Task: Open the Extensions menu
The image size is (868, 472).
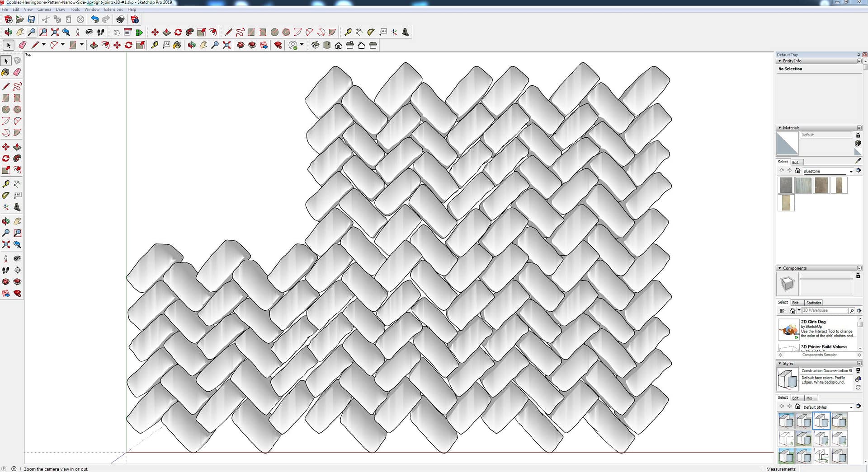Action: 113,9
